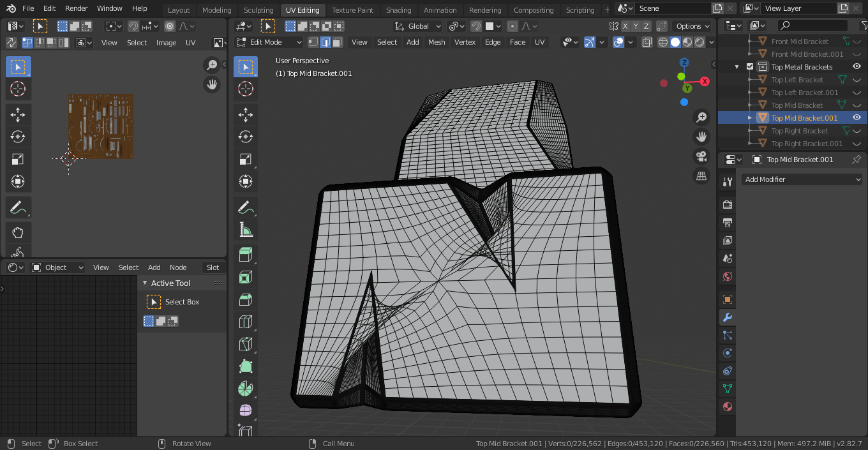
Task: Click the Options button in viewport header
Action: point(692,26)
